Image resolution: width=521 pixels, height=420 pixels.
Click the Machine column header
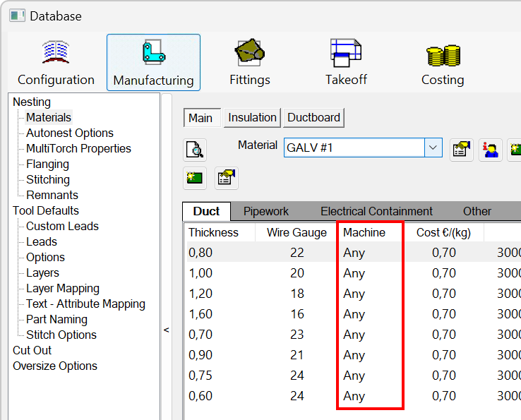tap(364, 232)
